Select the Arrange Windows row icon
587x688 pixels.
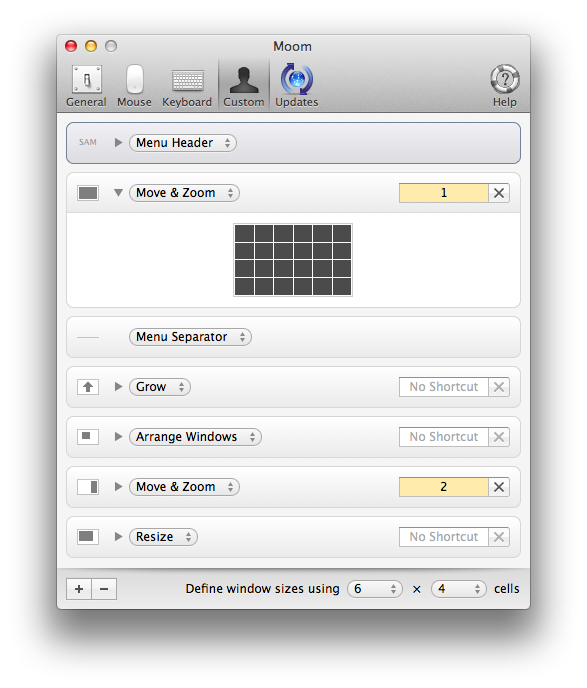[x=88, y=437]
